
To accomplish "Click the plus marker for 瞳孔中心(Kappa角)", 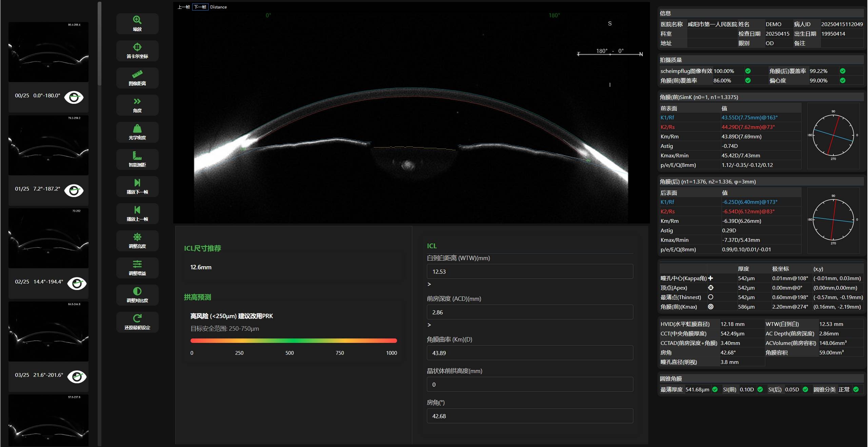I will tap(711, 278).
